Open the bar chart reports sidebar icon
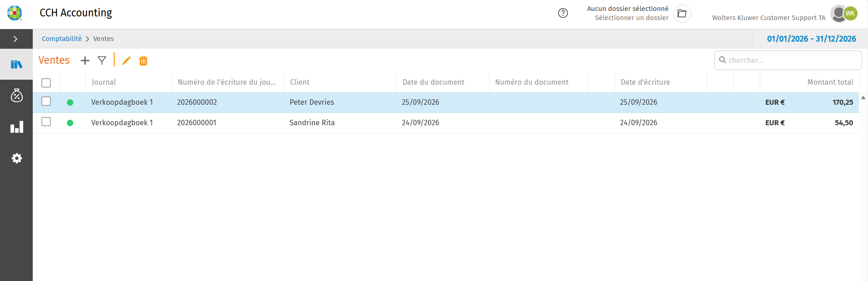868x281 pixels. point(16,127)
